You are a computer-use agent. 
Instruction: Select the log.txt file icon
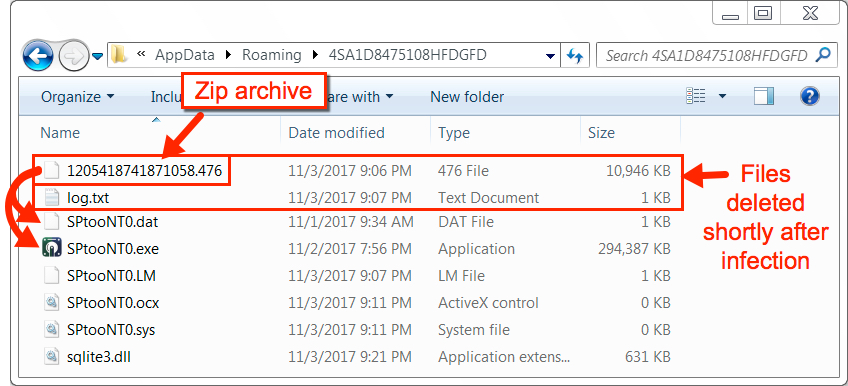click(51, 198)
